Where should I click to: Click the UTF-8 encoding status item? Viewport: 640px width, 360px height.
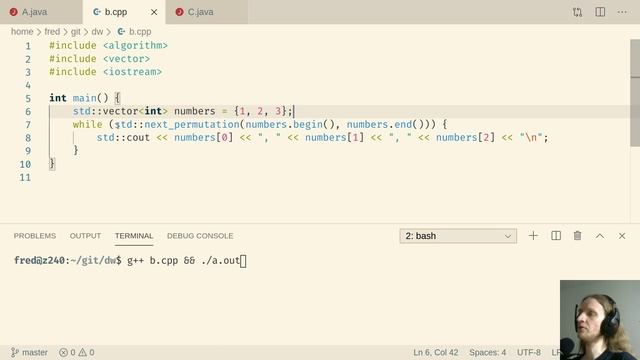[x=529, y=352]
